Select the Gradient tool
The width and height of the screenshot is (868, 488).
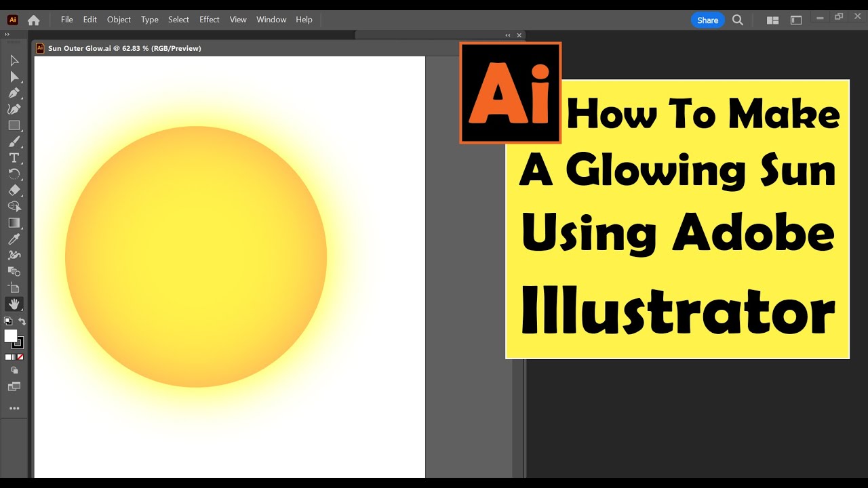[14, 222]
